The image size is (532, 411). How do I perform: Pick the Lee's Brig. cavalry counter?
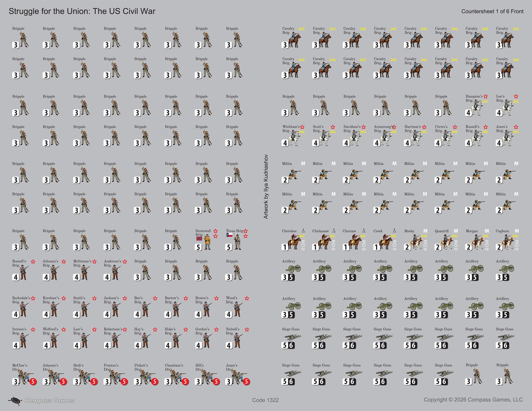pos(507,105)
